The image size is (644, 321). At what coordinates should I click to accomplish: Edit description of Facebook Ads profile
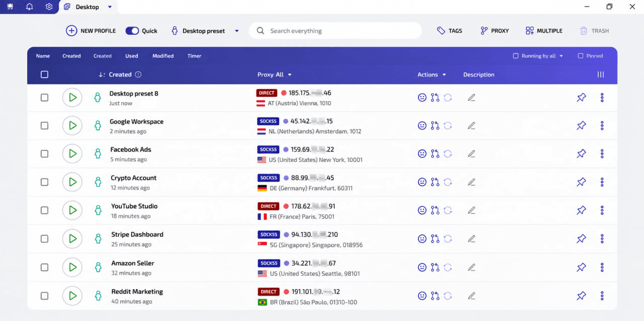(x=471, y=154)
